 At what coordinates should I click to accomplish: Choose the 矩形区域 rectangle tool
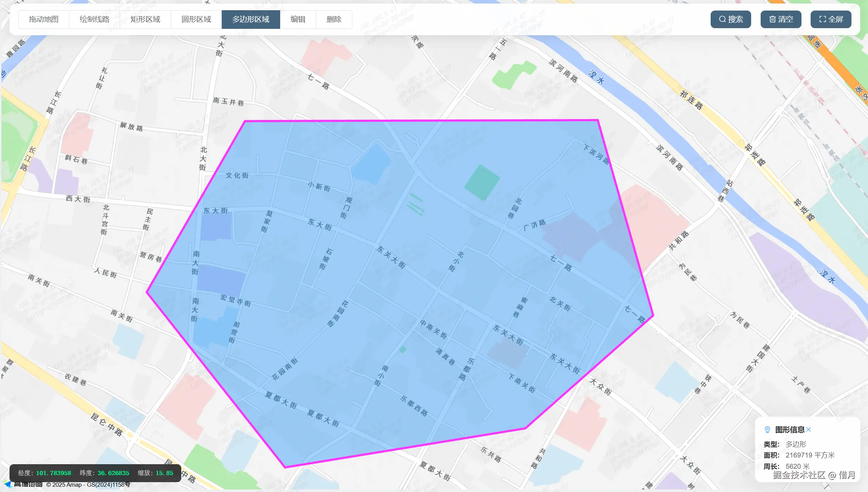pyautogui.click(x=145, y=19)
